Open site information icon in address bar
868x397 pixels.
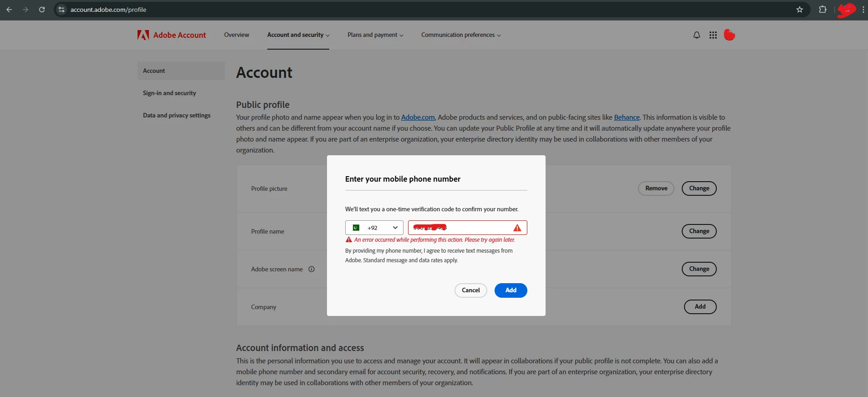tap(61, 10)
